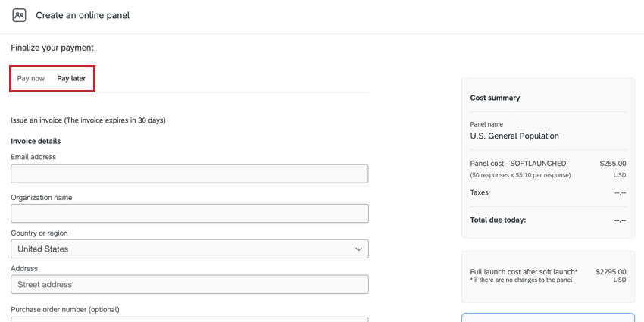The image size is (644, 322).
Task: Click the online panel people icon
Action: (19, 15)
